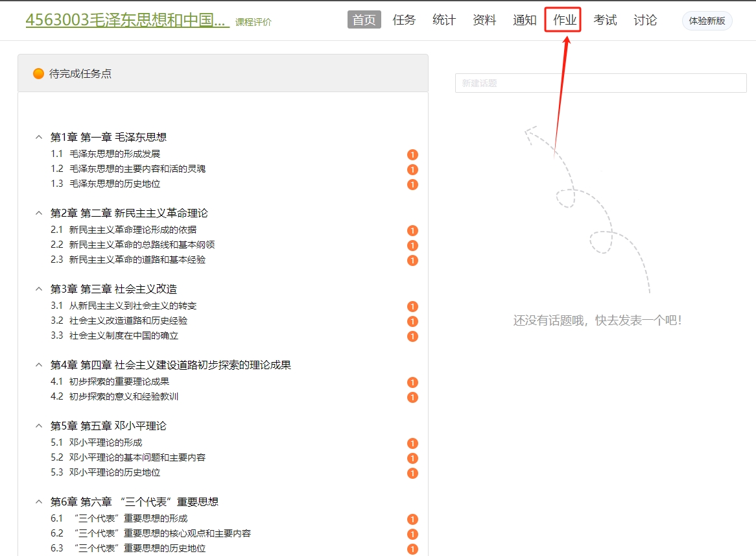The image size is (756, 556).
Task: Click the task badge for section 2.2
Action: click(x=412, y=245)
